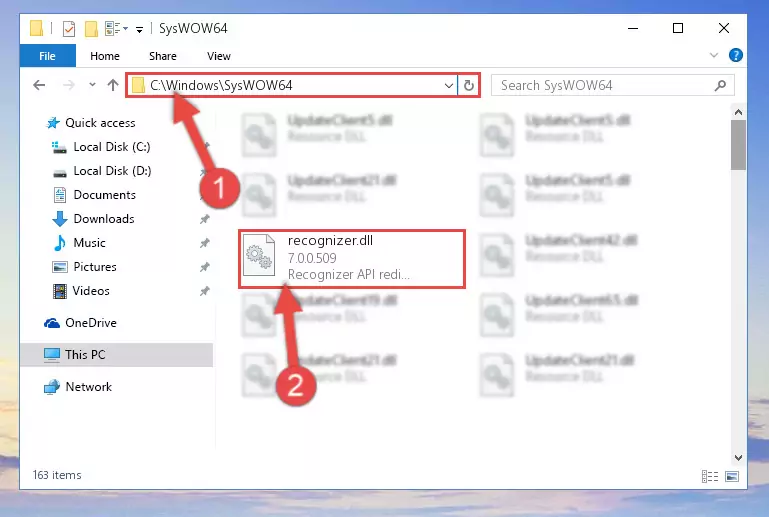Open Documents in navigation pane
The width and height of the screenshot is (769, 517).
(x=104, y=195)
